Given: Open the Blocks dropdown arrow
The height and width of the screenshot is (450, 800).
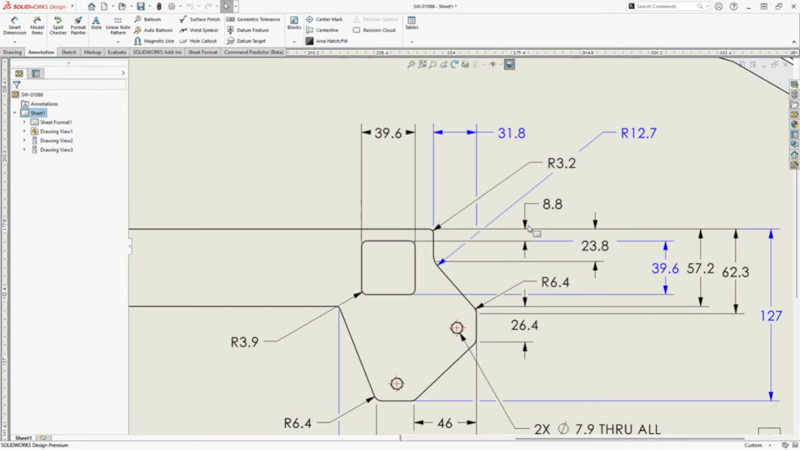Looking at the screenshot, I should pyautogui.click(x=294, y=41).
